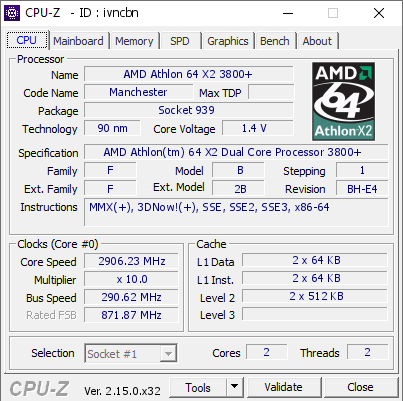Open the Tools dropdown arrow
Image resolution: width=403 pixels, height=401 pixels.
(x=235, y=387)
